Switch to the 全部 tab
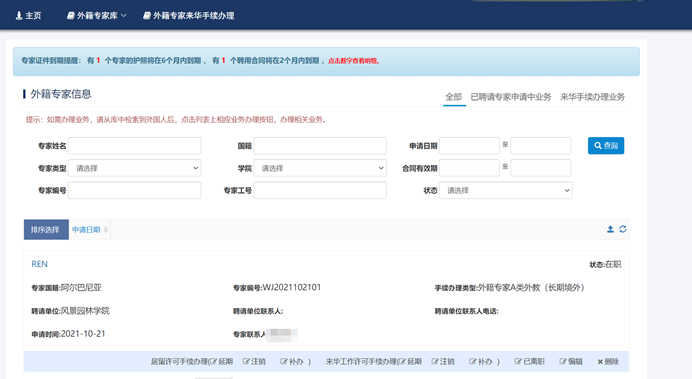The width and height of the screenshot is (692, 379). click(x=454, y=97)
